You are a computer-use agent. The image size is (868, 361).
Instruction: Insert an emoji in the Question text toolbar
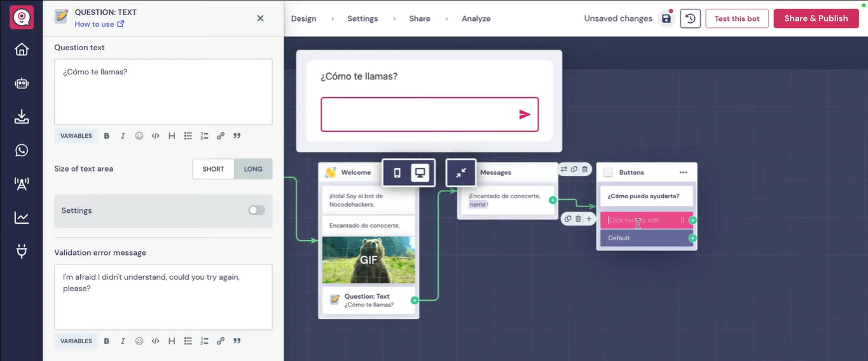click(139, 135)
